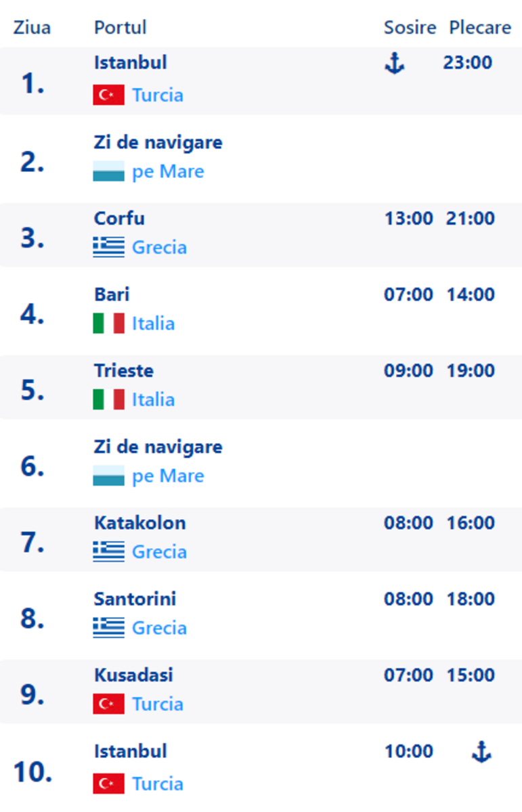
Task: Click the Greek flag under Santorini
Action: point(108,628)
